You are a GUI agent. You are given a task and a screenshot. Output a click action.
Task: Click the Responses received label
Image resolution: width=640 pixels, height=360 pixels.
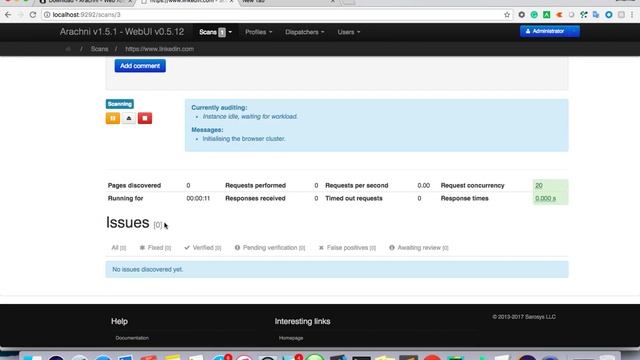coord(255,198)
